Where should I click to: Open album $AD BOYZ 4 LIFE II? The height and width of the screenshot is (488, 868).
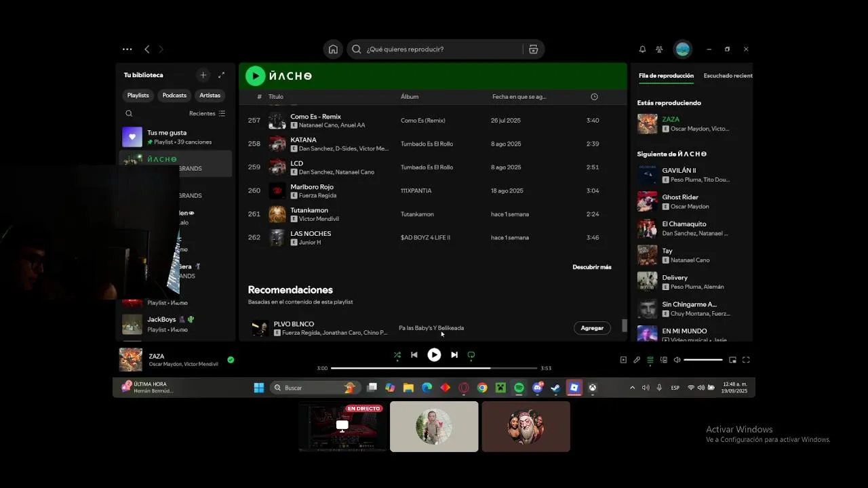coord(425,238)
